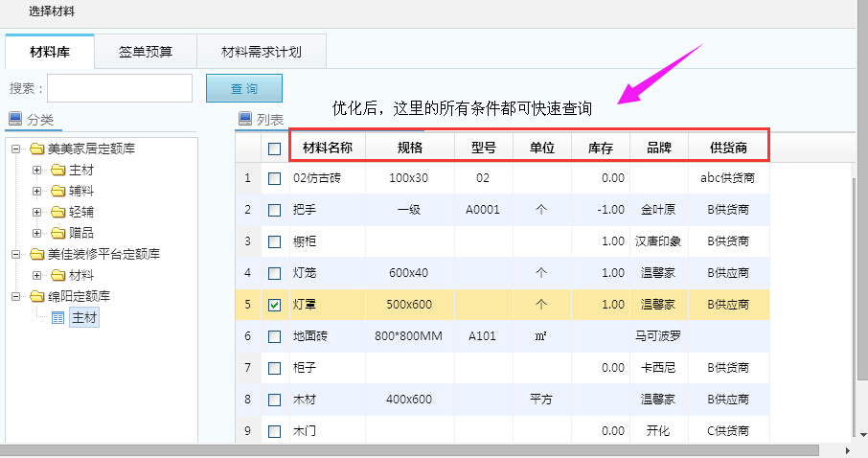
Task: Toggle the select-all checkbox in table header
Action: (275, 149)
